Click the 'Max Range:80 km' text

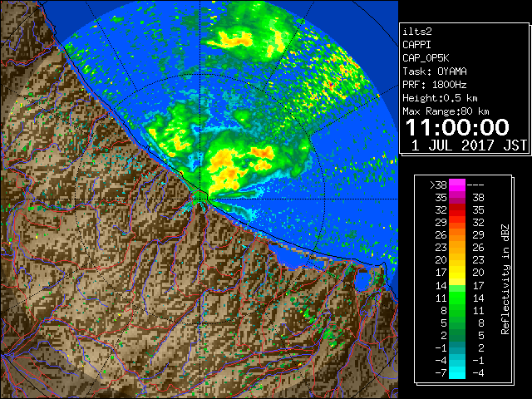[446, 111]
